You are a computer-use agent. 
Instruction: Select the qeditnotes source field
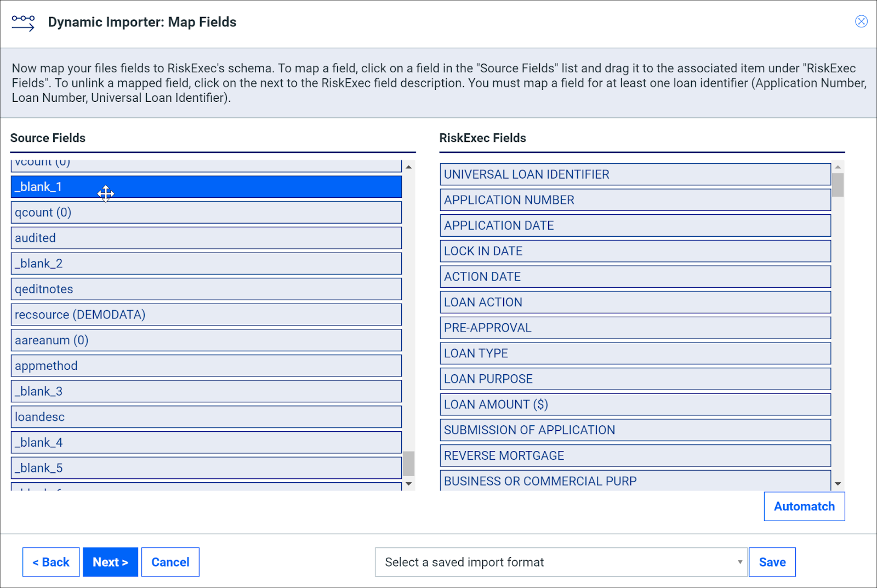pos(206,289)
